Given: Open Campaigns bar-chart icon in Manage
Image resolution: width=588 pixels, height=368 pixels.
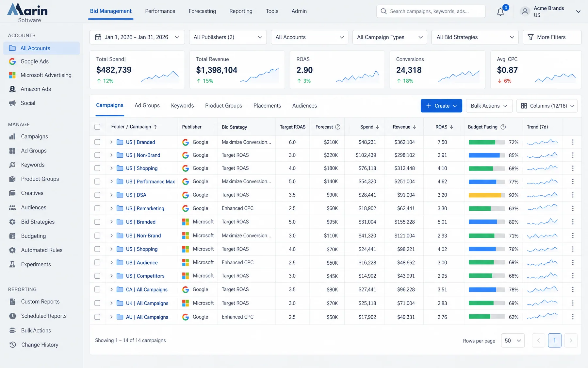Looking at the screenshot, I should [12, 136].
